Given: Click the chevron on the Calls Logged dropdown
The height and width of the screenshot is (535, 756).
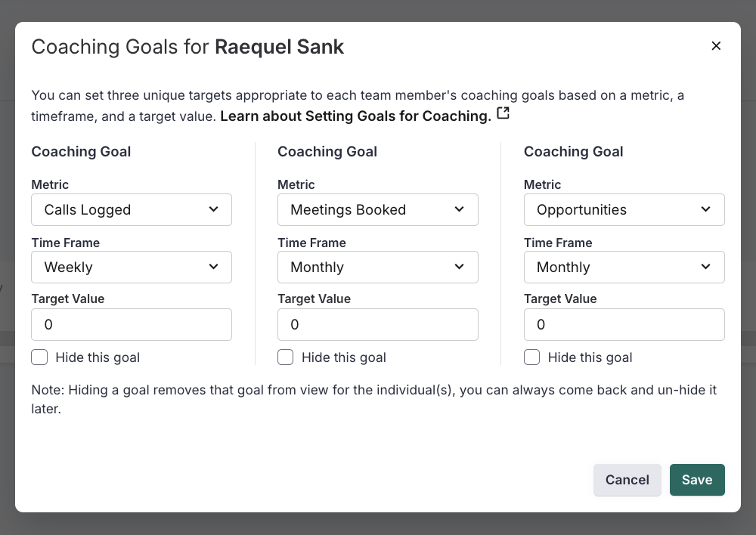Looking at the screenshot, I should click(213, 209).
